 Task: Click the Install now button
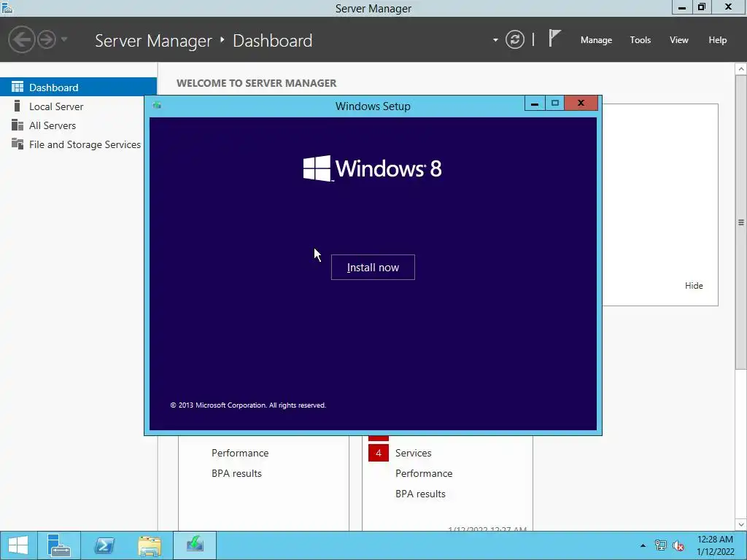click(373, 267)
